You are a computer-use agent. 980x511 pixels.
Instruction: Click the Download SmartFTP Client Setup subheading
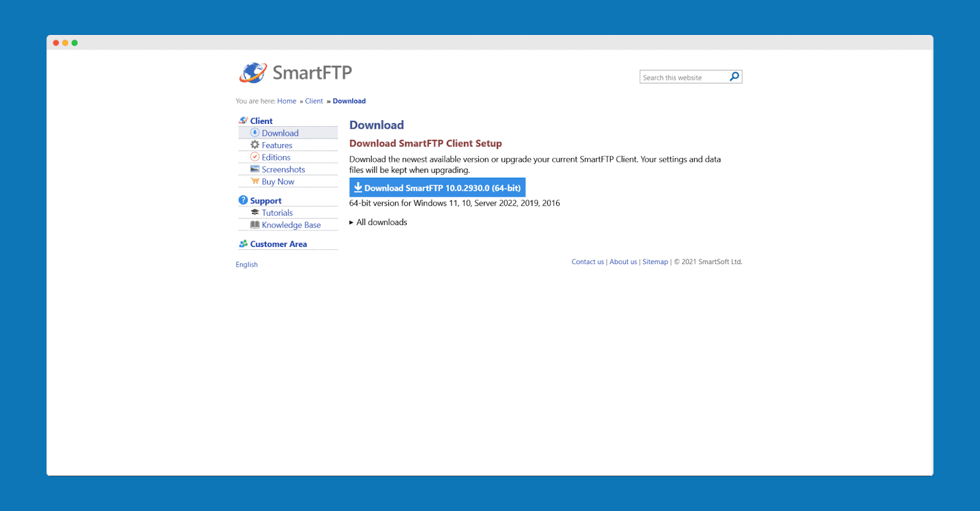click(426, 143)
